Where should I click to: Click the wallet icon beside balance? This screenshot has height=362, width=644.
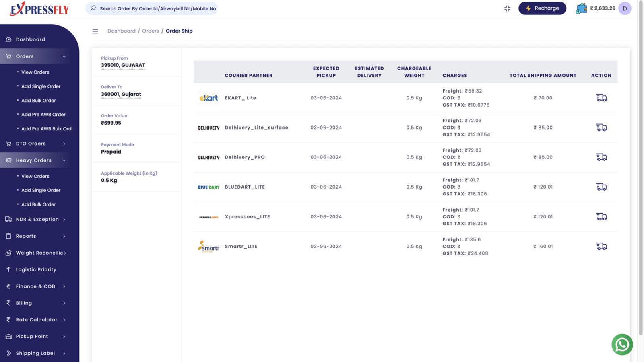click(581, 8)
